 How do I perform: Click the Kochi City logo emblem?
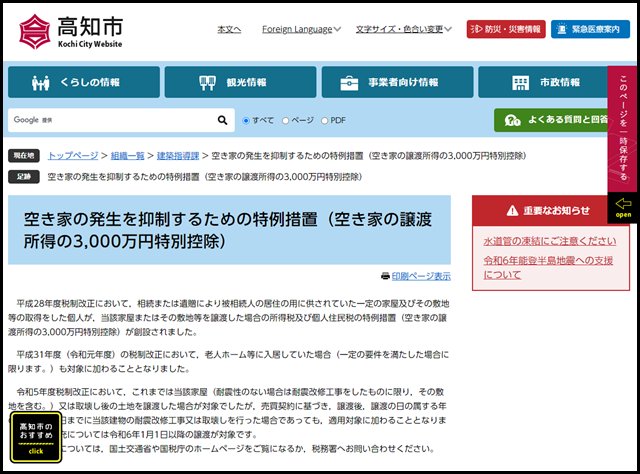(x=35, y=32)
